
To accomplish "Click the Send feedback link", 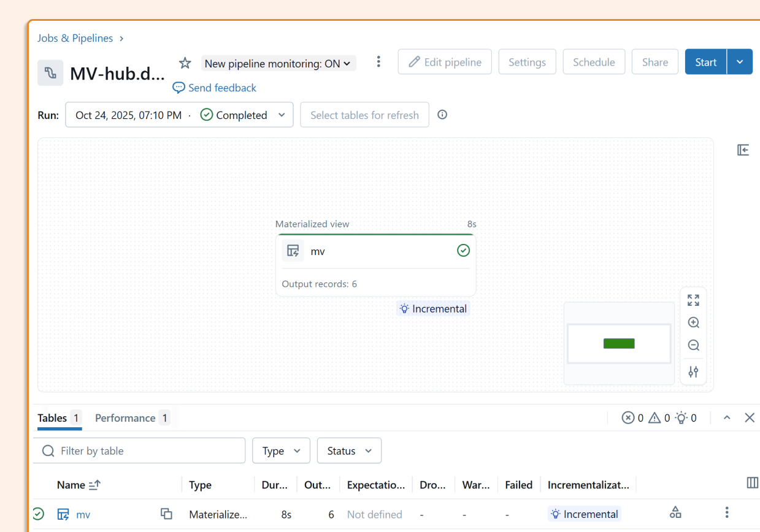I will click(x=221, y=88).
